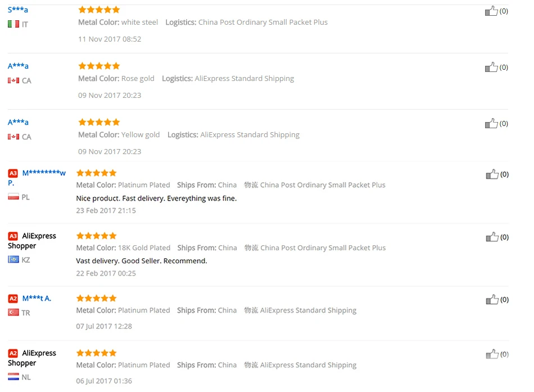Like the 'Vast delivery' review
Image resolution: width=534 pixels, height=392 pixels.
pos(492,237)
